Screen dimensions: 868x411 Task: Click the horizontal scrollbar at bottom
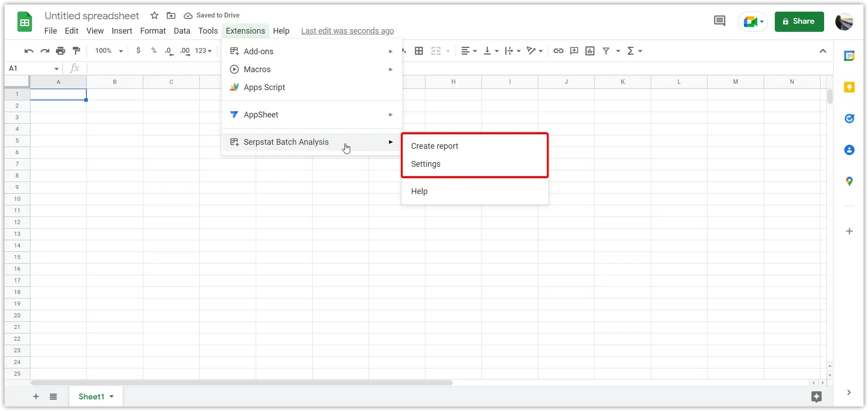[242, 383]
